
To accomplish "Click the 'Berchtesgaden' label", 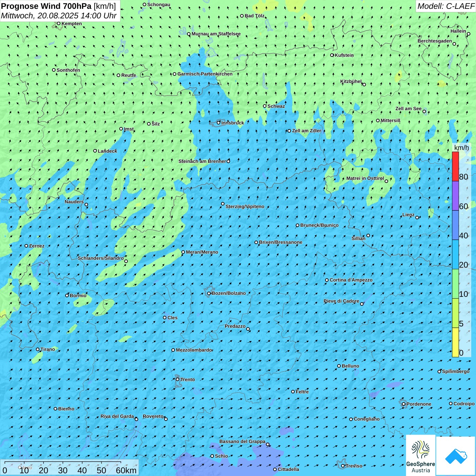I will click(x=435, y=41).
